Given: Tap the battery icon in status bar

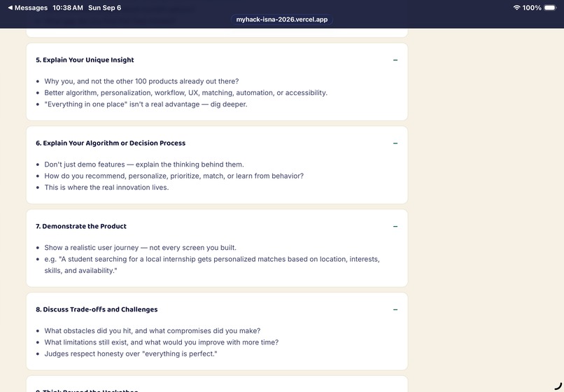Looking at the screenshot, I should point(550,8).
